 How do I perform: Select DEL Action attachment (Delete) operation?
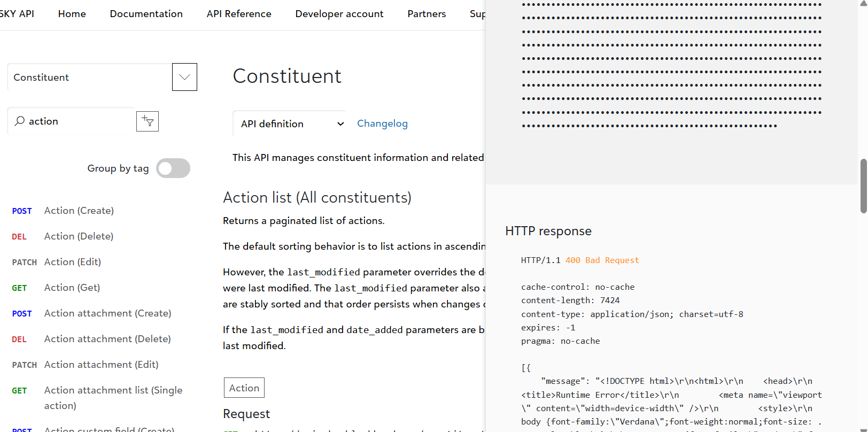tap(91, 339)
